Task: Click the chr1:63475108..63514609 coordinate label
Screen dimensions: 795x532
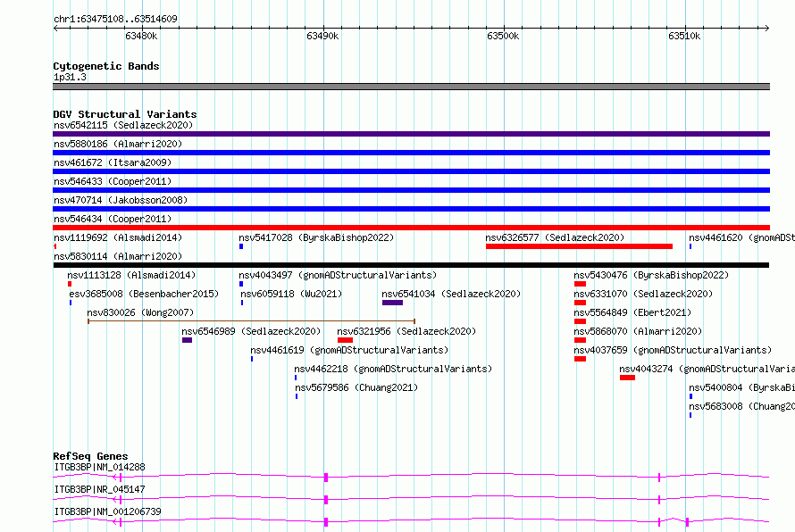Action: [x=115, y=19]
